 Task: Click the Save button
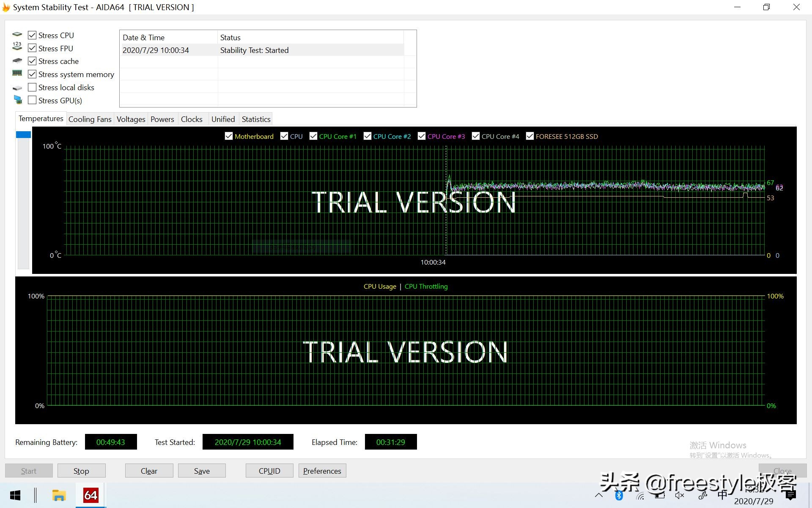tap(202, 471)
